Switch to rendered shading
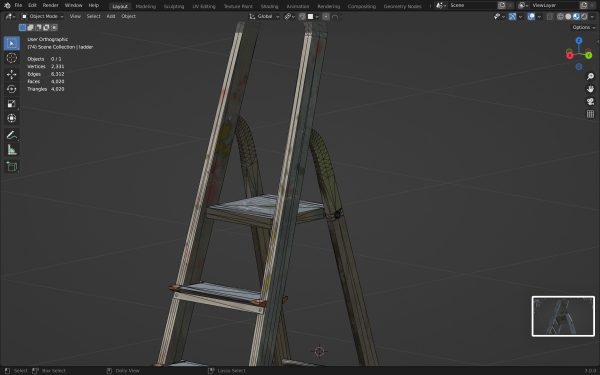 [x=584, y=16]
